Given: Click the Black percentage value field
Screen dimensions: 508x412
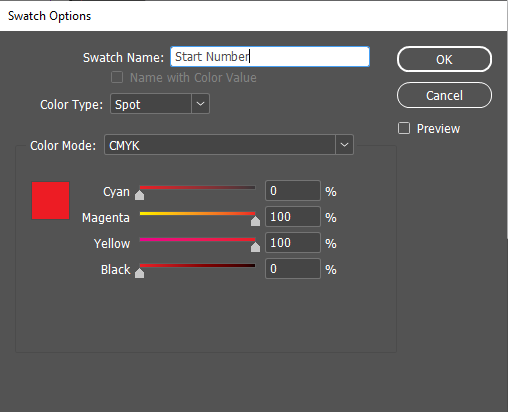Looking at the screenshot, I should coord(293,268).
